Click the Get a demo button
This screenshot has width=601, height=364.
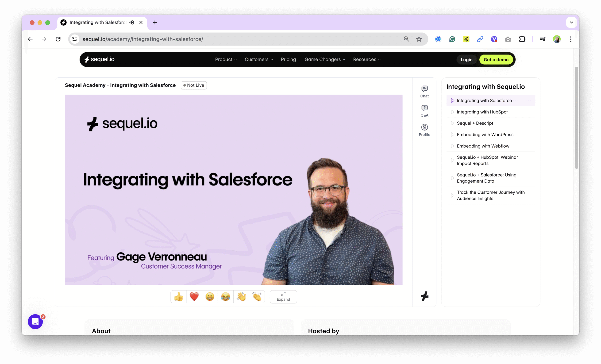[496, 59]
